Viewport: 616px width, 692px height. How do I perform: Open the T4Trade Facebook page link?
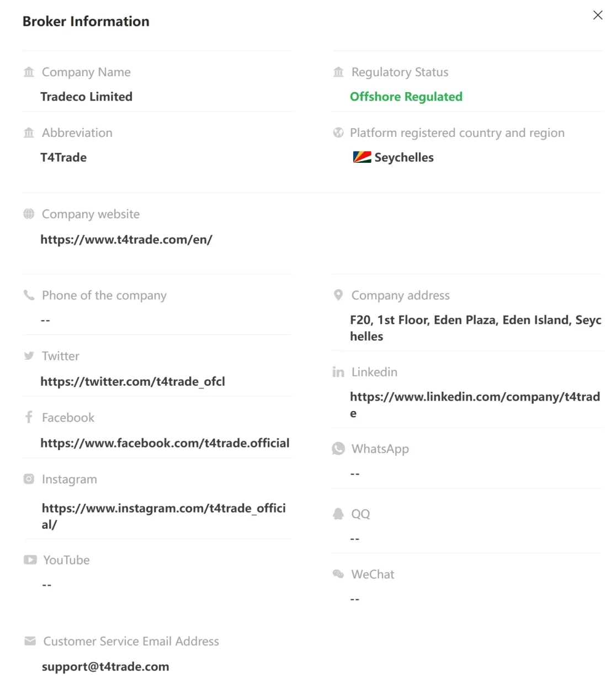(164, 443)
